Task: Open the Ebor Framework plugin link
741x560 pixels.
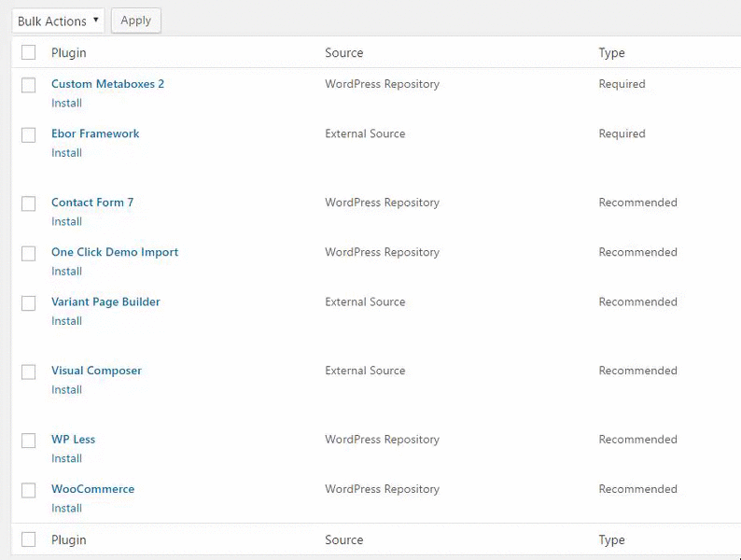Action: (95, 133)
